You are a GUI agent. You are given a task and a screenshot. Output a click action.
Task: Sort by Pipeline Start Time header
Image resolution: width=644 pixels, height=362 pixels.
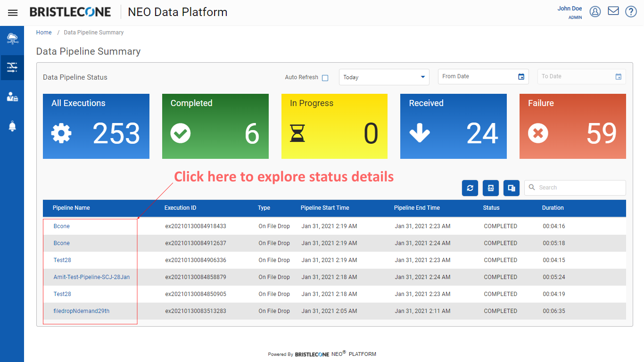tap(325, 208)
